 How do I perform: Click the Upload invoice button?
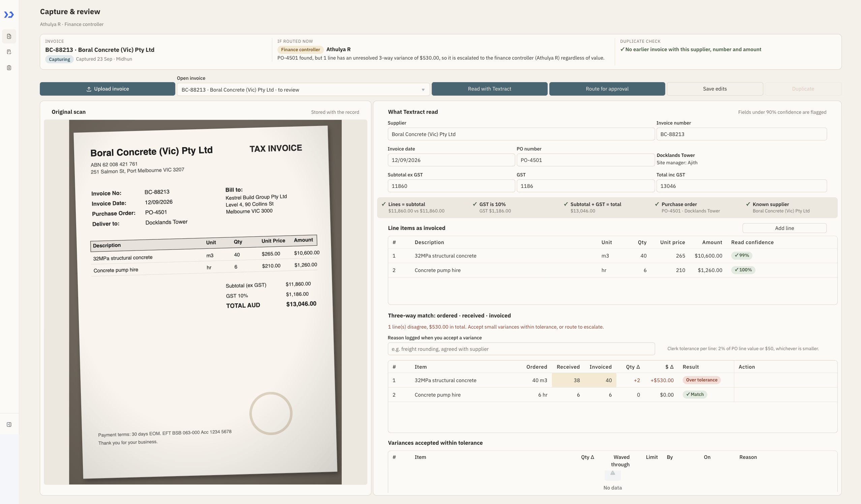click(x=107, y=89)
